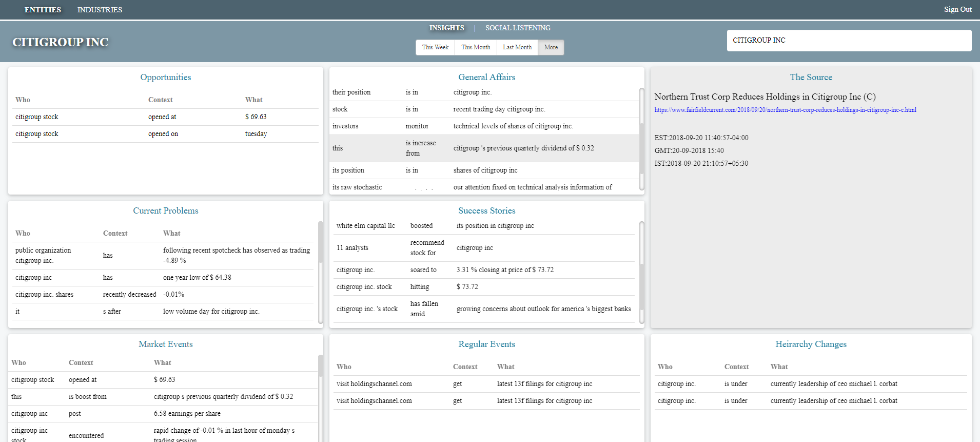Click the CITIGROUP INC page heading
This screenshot has height=442, width=980.
coord(61,42)
